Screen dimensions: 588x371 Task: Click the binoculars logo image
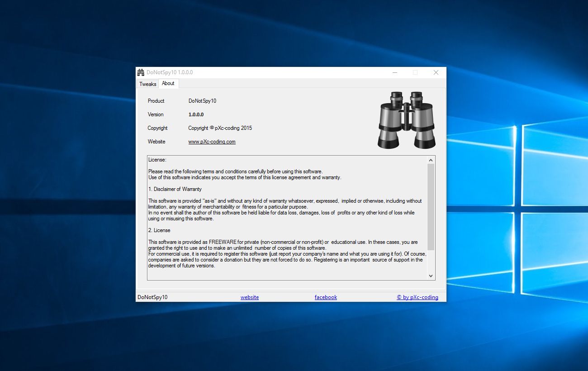407,120
